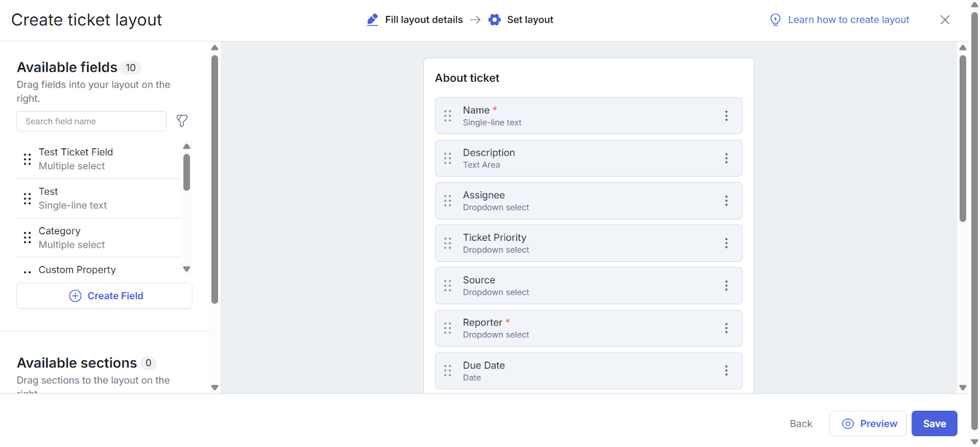Open the three-dot menu for Description field
The height and width of the screenshot is (447, 980).
click(x=726, y=158)
